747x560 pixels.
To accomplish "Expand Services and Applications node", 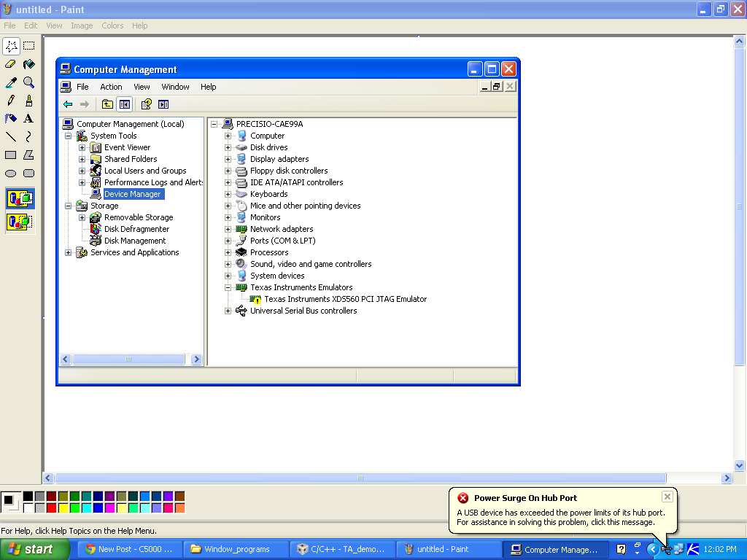I will point(68,253).
